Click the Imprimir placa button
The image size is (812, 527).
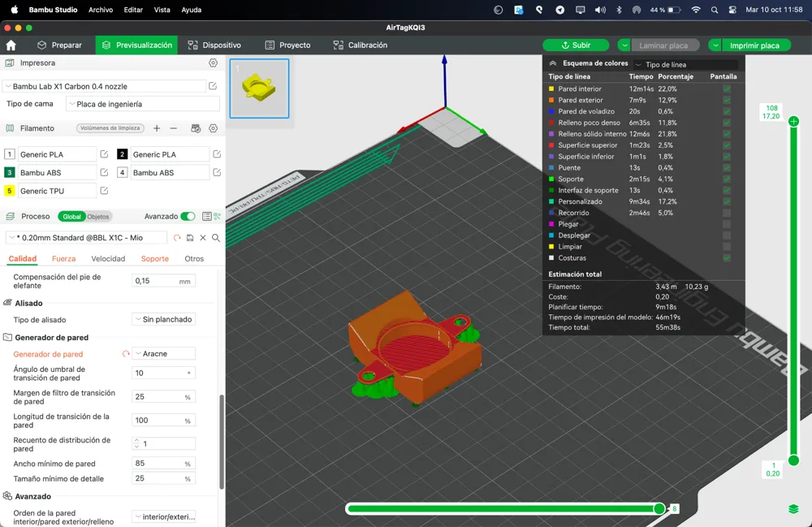click(754, 45)
